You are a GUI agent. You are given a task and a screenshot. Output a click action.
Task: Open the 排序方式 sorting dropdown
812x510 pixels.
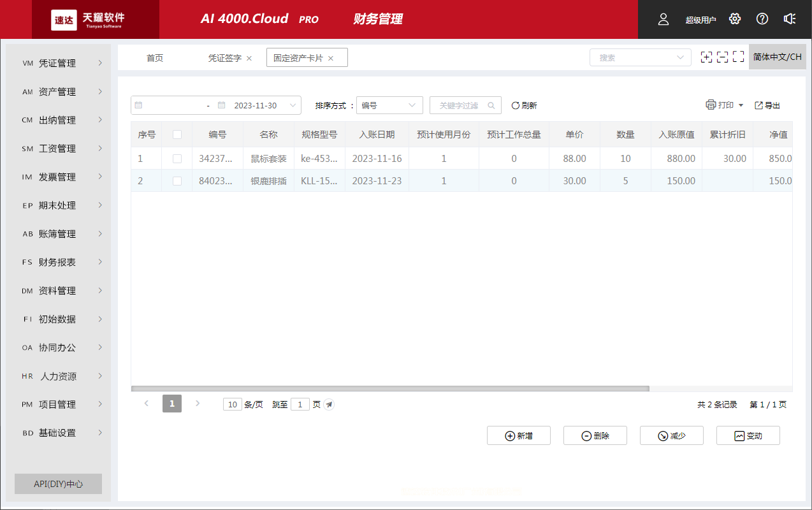[x=389, y=105]
